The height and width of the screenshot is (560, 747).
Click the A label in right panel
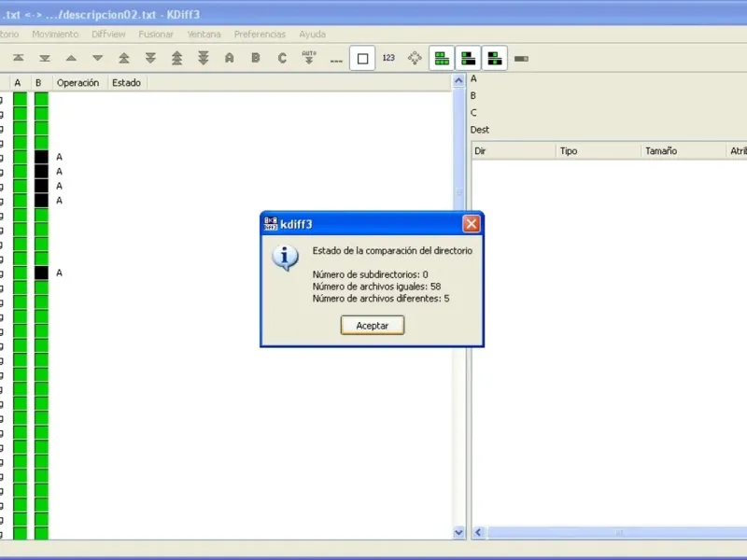tap(473, 78)
